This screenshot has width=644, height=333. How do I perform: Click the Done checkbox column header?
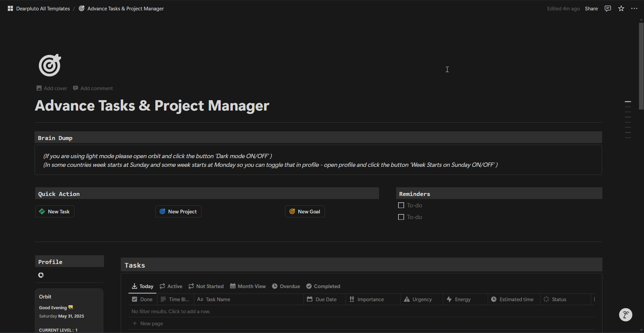coord(142,299)
